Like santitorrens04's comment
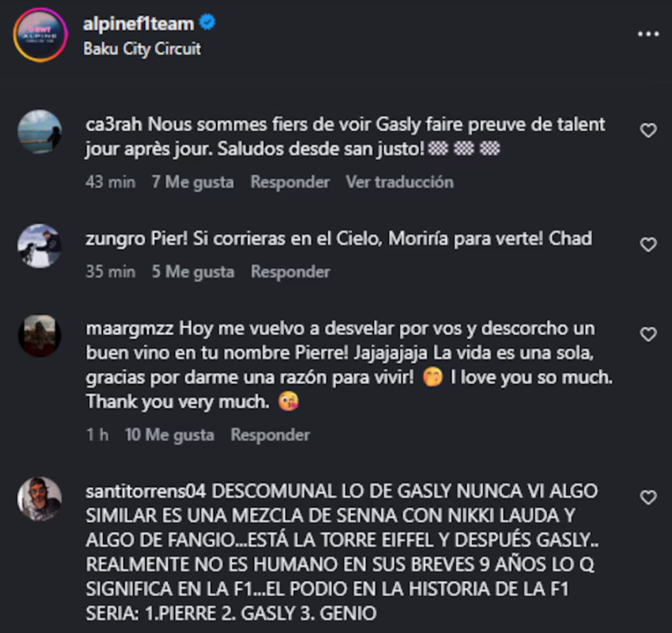Image resolution: width=672 pixels, height=633 pixels. (648, 497)
